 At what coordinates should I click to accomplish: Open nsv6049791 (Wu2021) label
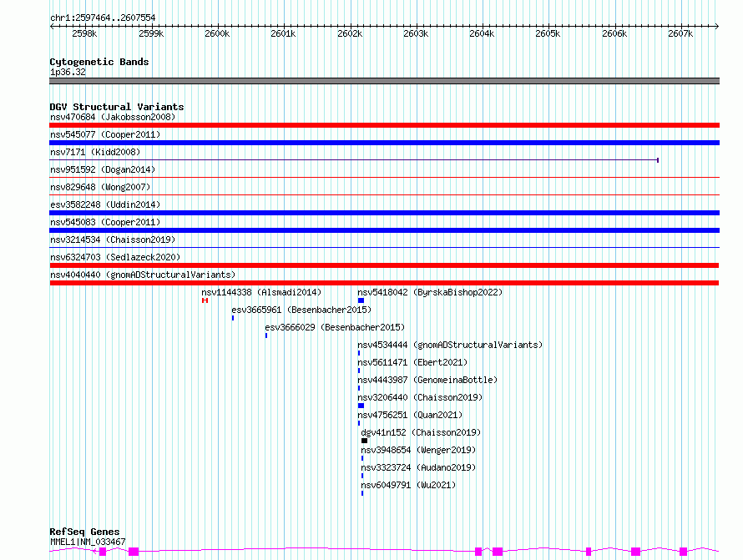tap(408, 485)
